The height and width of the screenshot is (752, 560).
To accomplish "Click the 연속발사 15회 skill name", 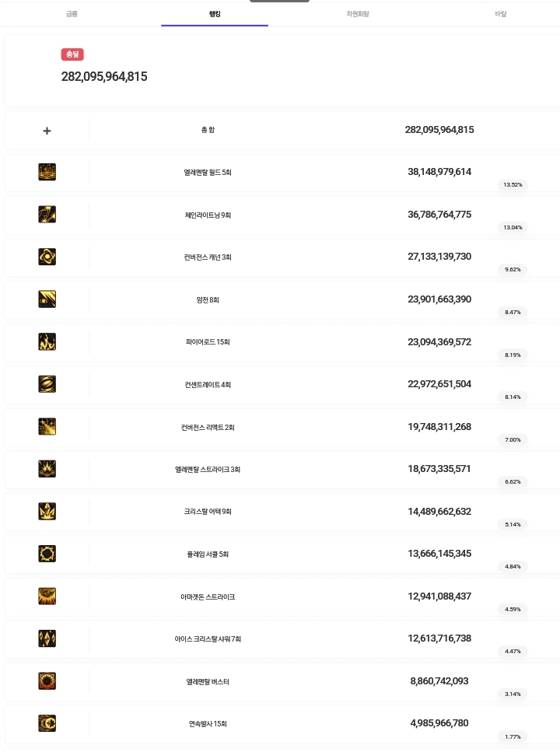I will pos(208,724).
